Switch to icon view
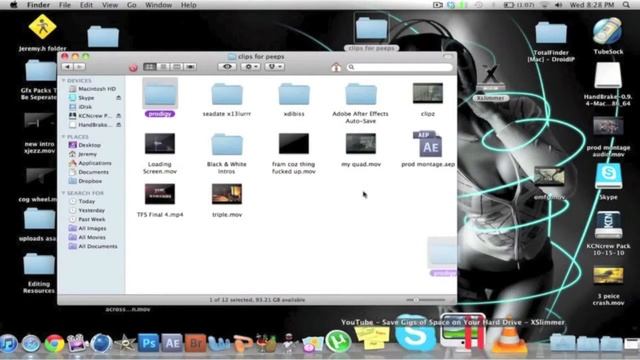The width and height of the screenshot is (640, 360). point(149,67)
